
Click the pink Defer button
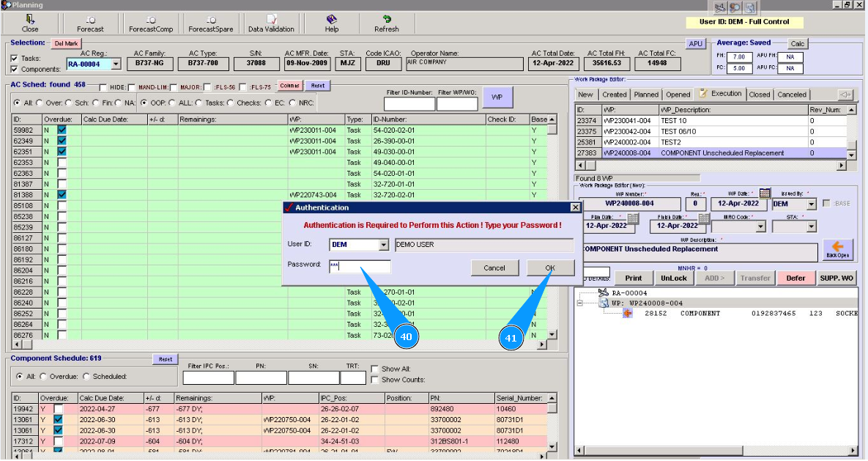pos(795,278)
